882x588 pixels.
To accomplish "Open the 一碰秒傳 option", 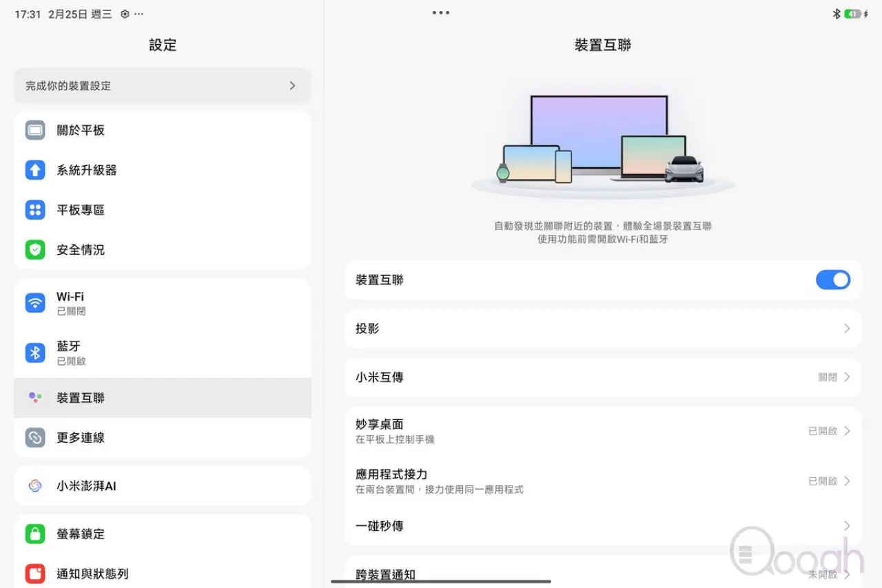I will (x=602, y=526).
